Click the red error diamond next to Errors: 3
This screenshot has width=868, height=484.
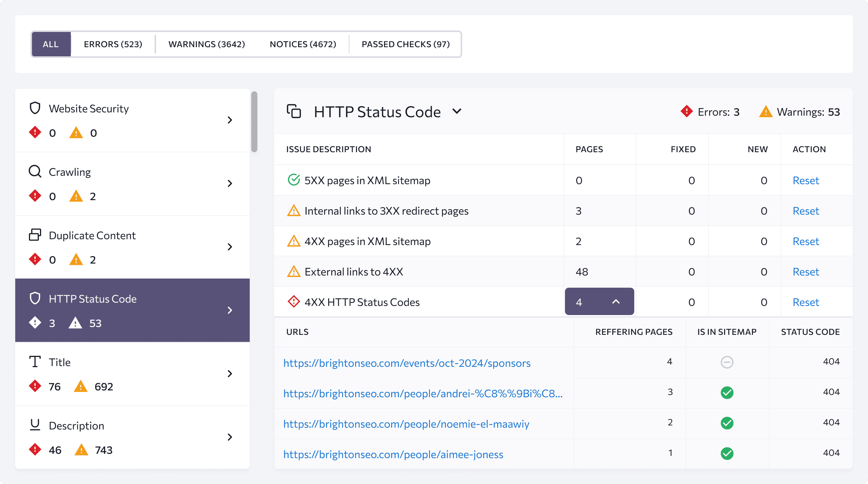click(x=687, y=111)
